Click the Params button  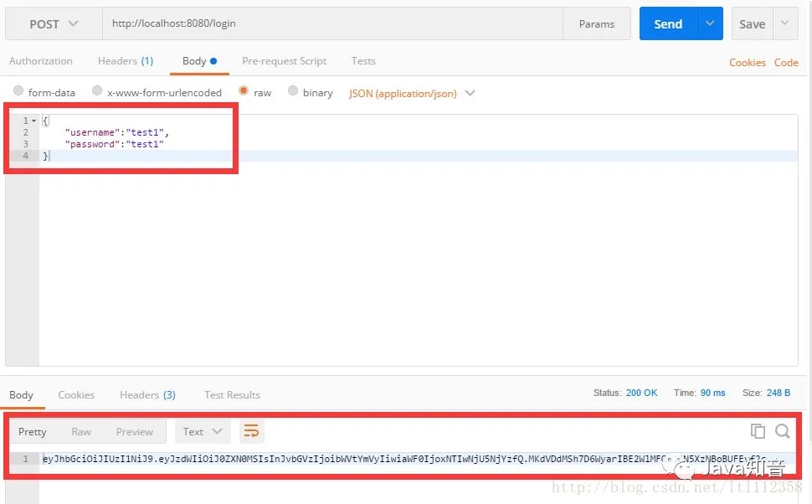(x=596, y=23)
